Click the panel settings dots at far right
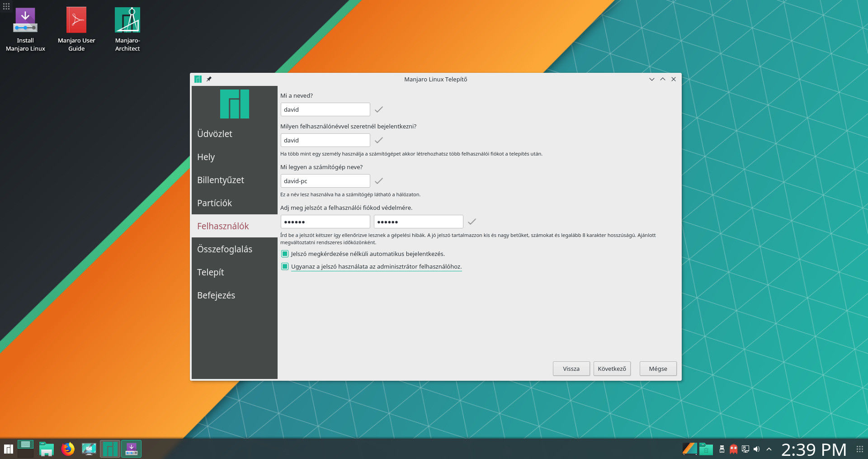Viewport: 868px width, 459px height. click(x=860, y=449)
